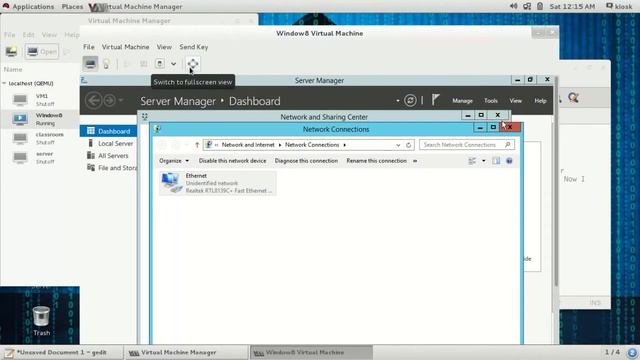This screenshot has height=360, width=640.
Task: Click the VM shutdown power icon
Action: click(x=160, y=64)
